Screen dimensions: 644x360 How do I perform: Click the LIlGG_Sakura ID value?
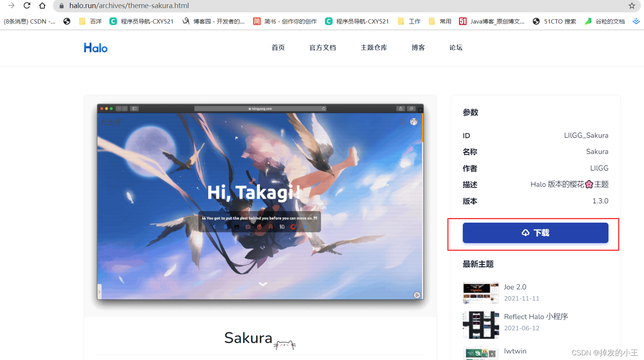(x=586, y=135)
